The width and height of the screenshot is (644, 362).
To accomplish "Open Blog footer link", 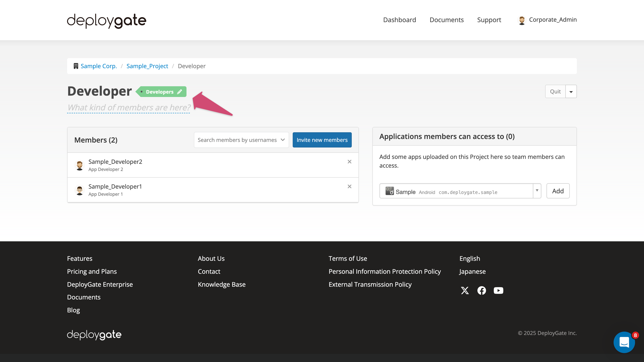I will click(74, 310).
